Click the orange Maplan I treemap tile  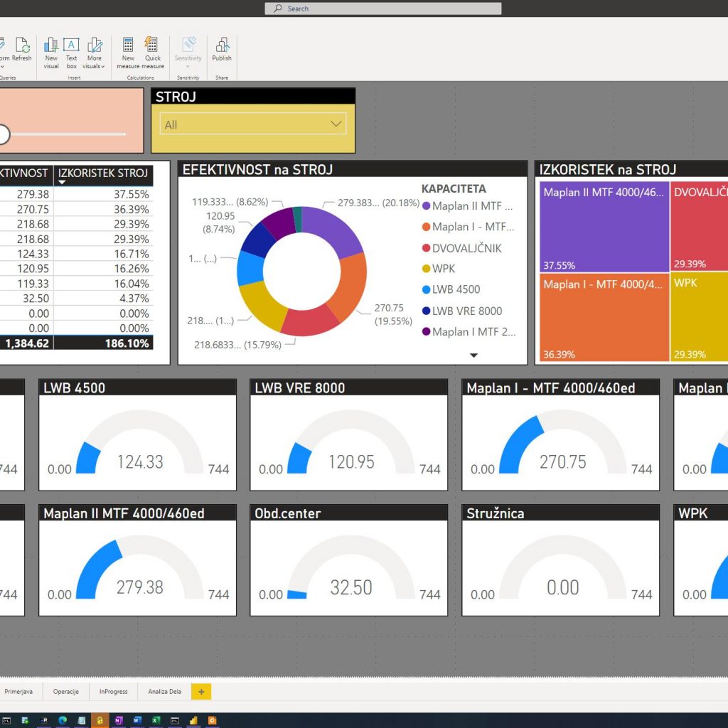604,317
